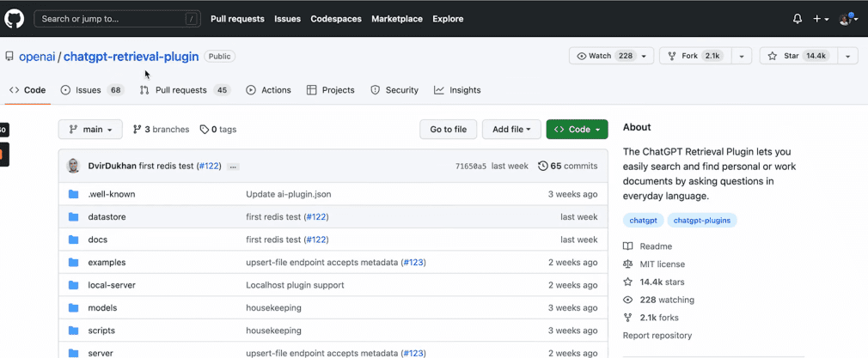The height and width of the screenshot is (358, 868).
Task: Open the Update ai-plugin.json commit message
Action: click(x=289, y=194)
